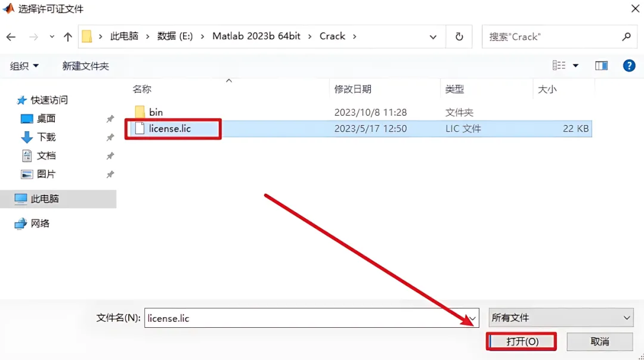Click the forward navigation arrow
This screenshot has height=360, width=644.
pyautogui.click(x=33, y=37)
